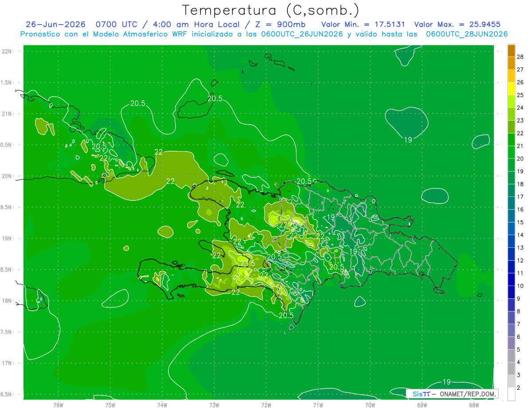Click the "69W" longitude axis label
532x411 pixels.
tap(422, 405)
